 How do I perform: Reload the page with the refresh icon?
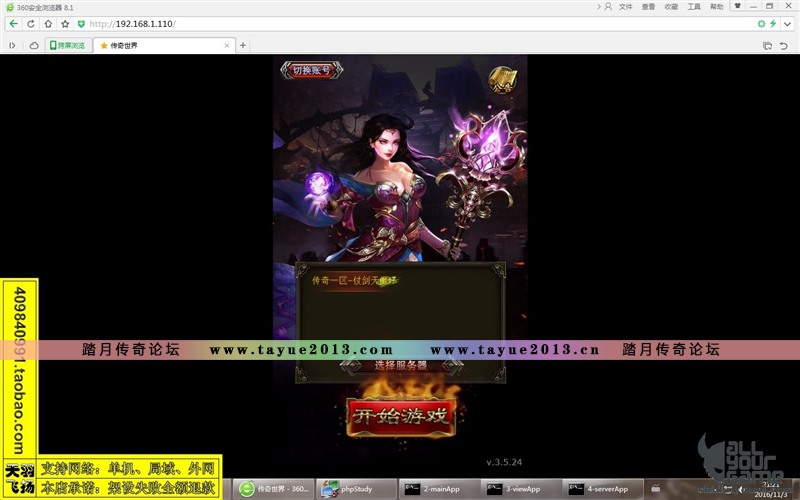pos(31,23)
